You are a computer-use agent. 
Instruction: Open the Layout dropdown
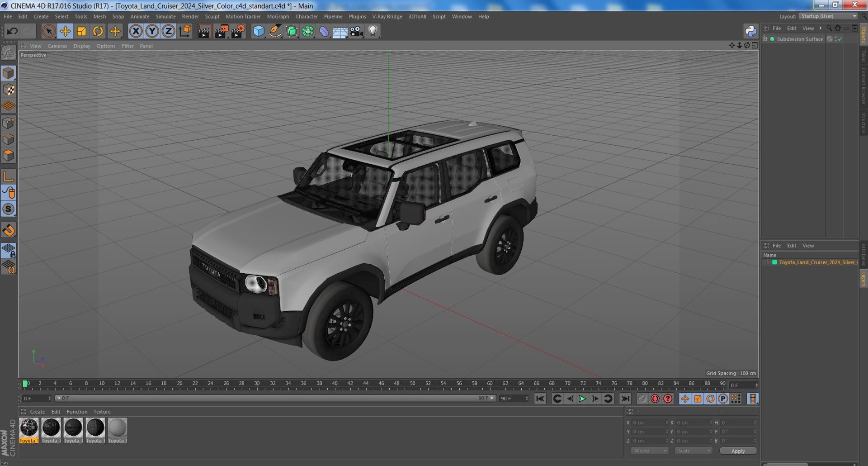click(828, 16)
